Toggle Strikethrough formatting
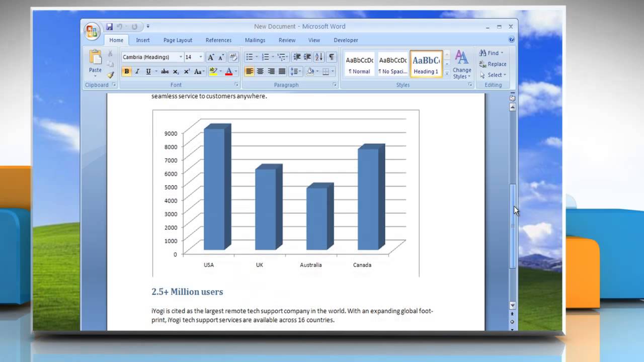The height and width of the screenshot is (362, 644). click(165, 72)
